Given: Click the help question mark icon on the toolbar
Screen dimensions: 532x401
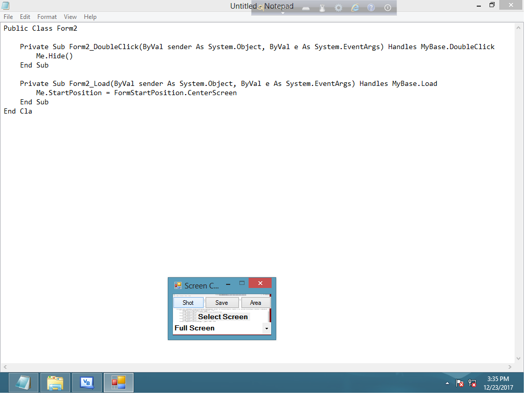Looking at the screenshot, I should [371, 7].
